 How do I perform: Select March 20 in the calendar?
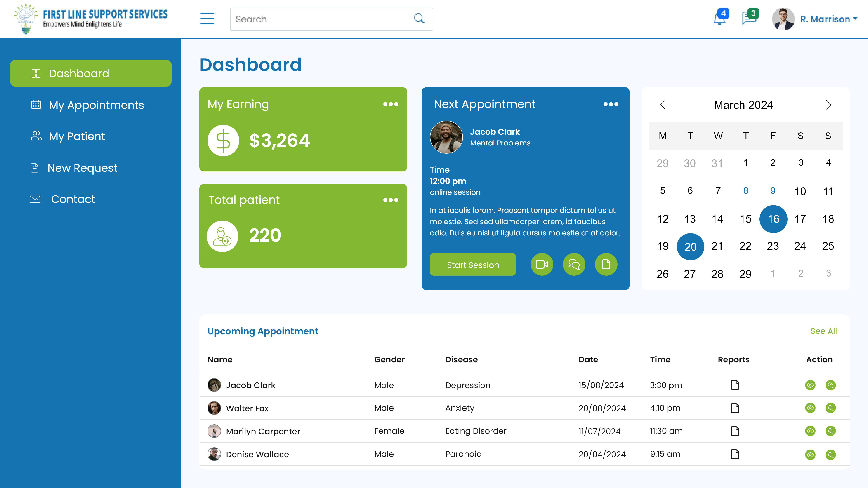(690, 246)
